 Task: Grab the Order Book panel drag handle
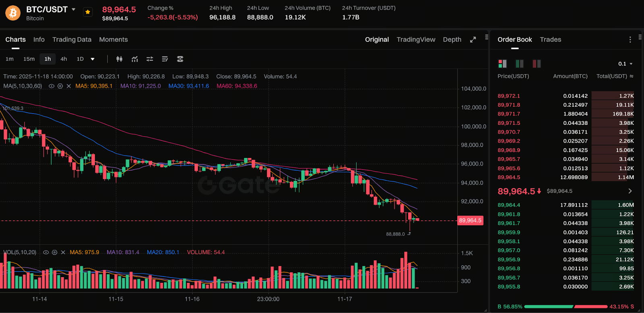[x=640, y=37]
